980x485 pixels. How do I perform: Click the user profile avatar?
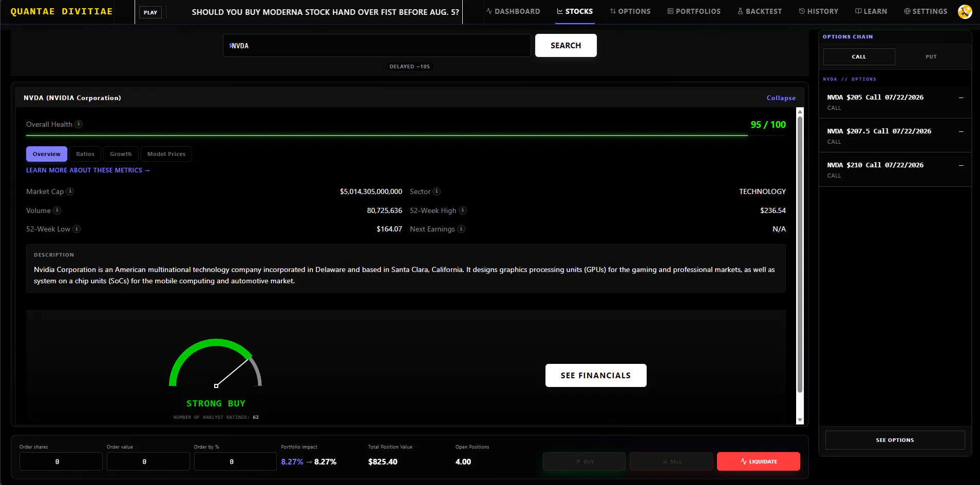click(x=965, y=11)
